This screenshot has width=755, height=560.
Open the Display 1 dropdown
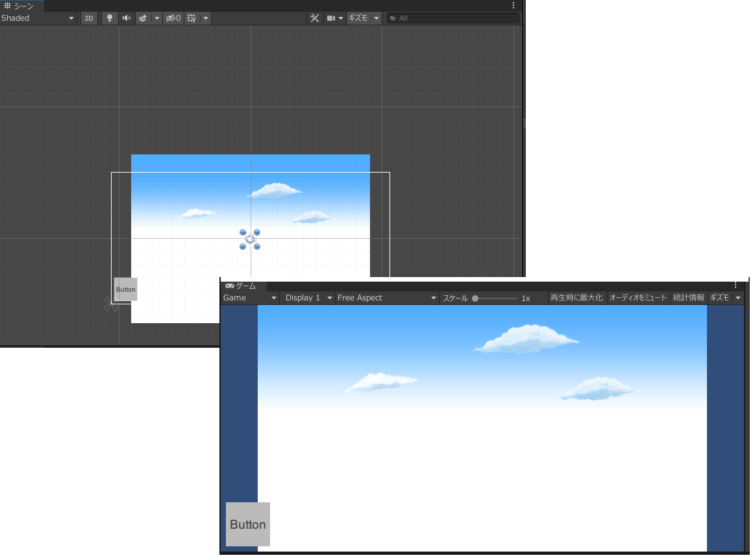pyautogui.click(x=307, y=297)
